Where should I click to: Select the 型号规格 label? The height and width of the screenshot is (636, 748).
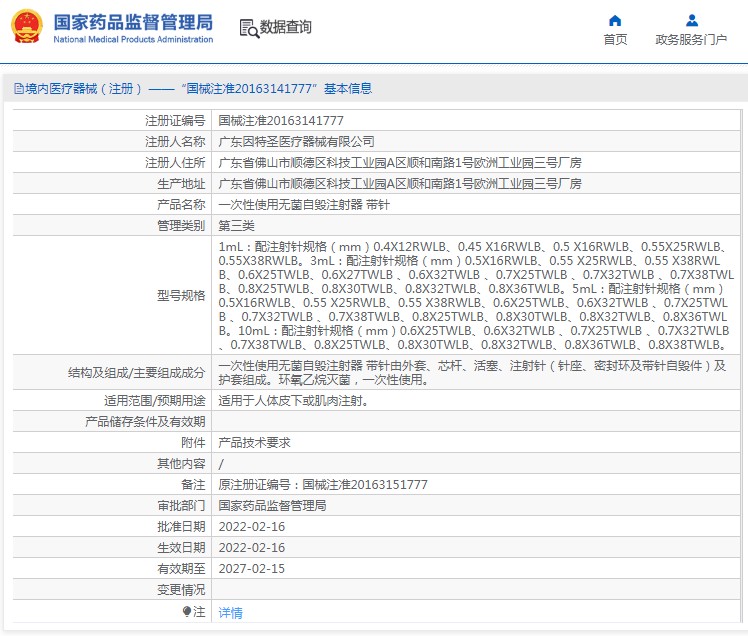tap(181, 296)
